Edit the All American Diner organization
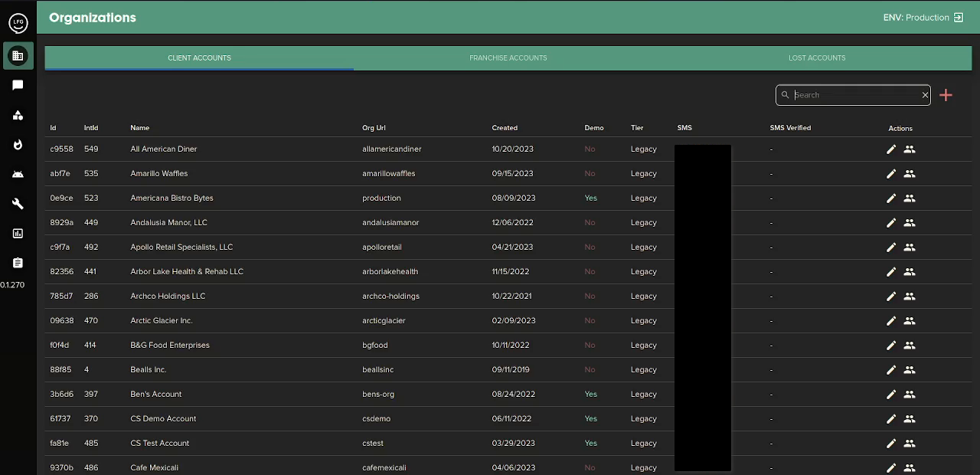This screenshot has width=980, height=475. 891,149
